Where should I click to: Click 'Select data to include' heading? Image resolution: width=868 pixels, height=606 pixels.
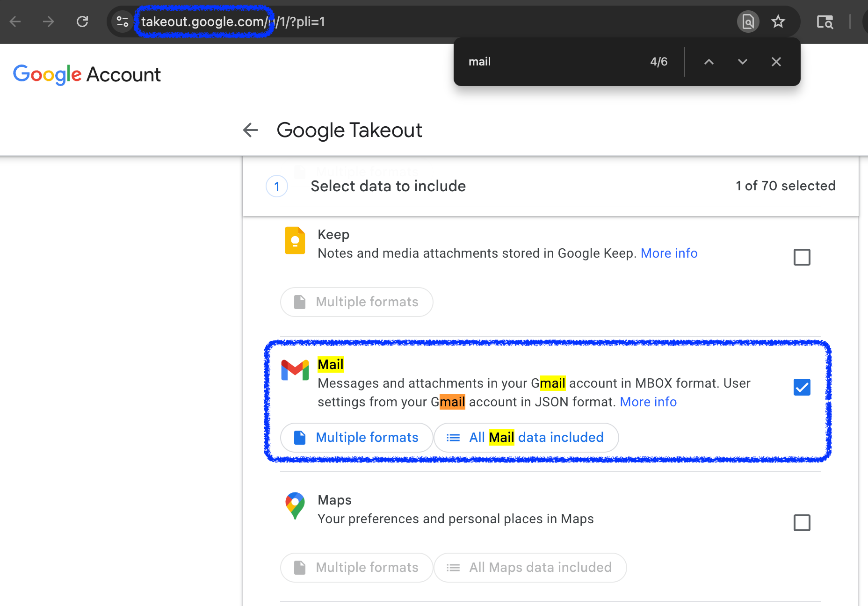point(388,186)
